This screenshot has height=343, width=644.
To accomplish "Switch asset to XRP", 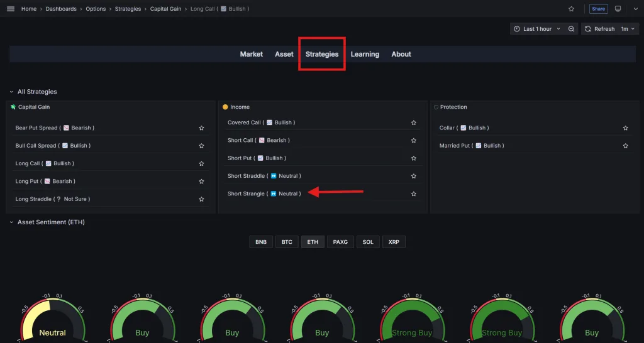I will (x=394, y=242).
